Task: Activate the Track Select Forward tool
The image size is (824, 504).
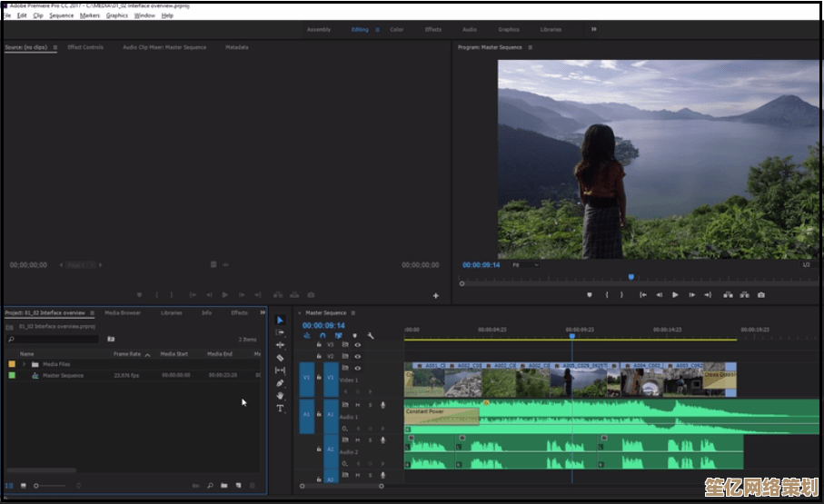Action: pos(280,332)
